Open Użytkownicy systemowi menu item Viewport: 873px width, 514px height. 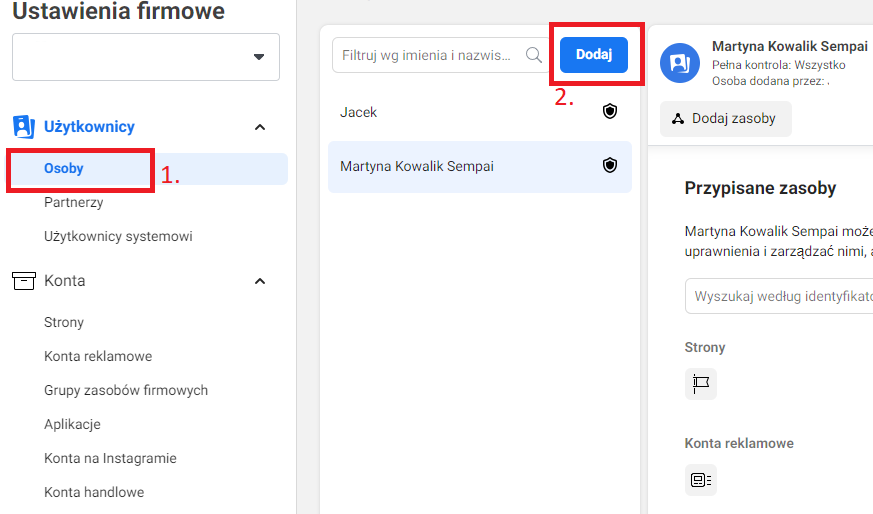pos(118,236)
